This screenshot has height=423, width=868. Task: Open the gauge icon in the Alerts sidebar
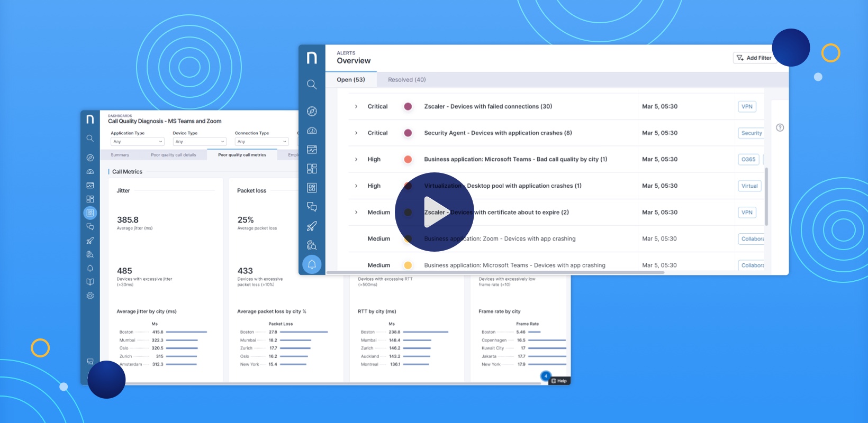pos(312,131)
